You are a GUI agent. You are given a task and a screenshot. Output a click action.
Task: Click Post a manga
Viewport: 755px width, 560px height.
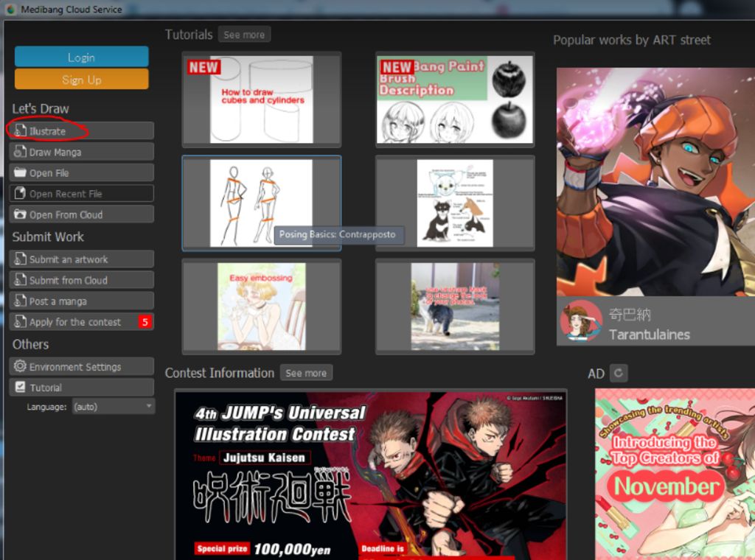point(81,301)
